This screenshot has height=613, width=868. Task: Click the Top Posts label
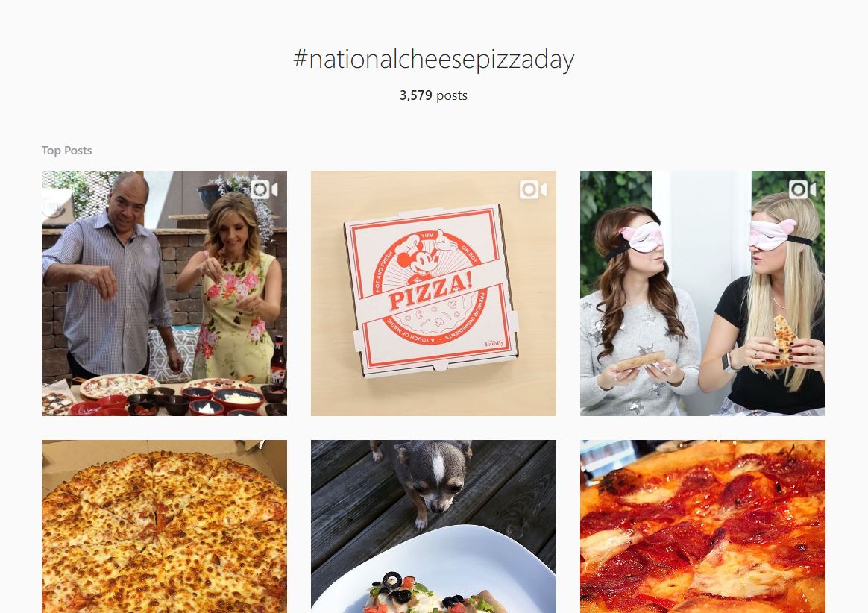[x=66, y=151]
